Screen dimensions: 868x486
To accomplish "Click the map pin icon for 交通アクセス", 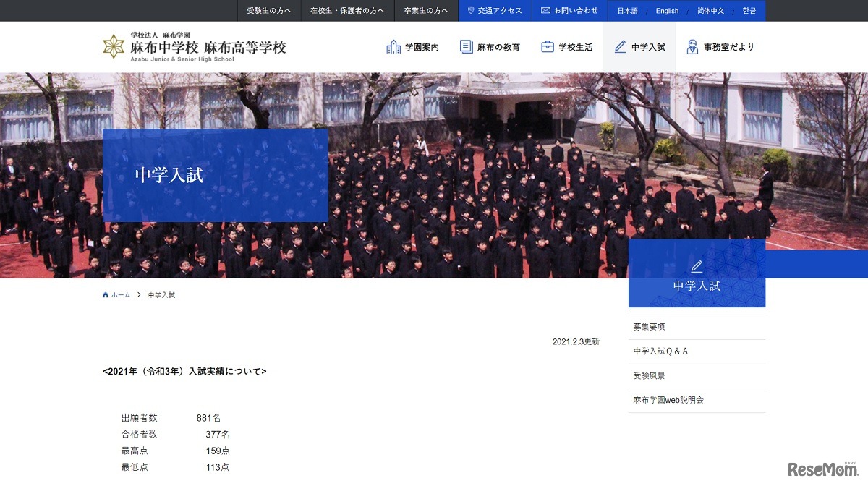I will 471,11.
